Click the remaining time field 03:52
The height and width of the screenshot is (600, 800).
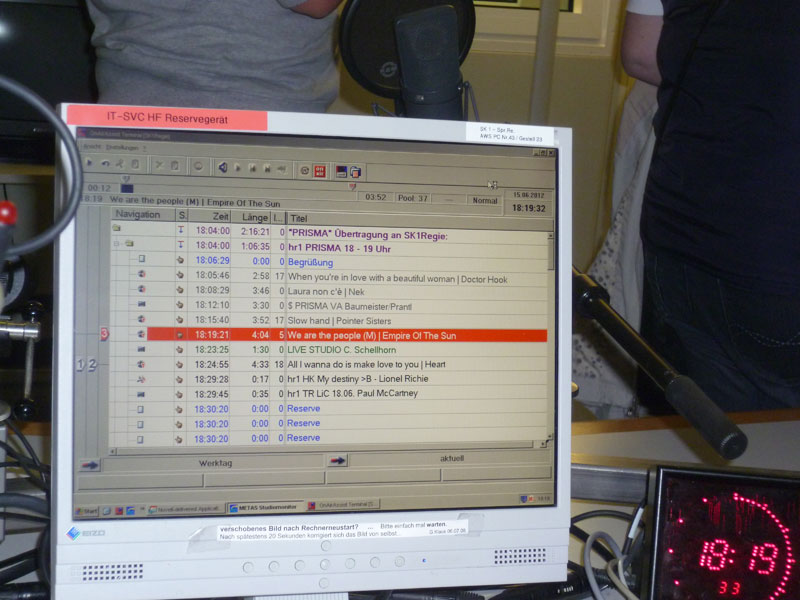pyautogui.click(x=376, y=196)
